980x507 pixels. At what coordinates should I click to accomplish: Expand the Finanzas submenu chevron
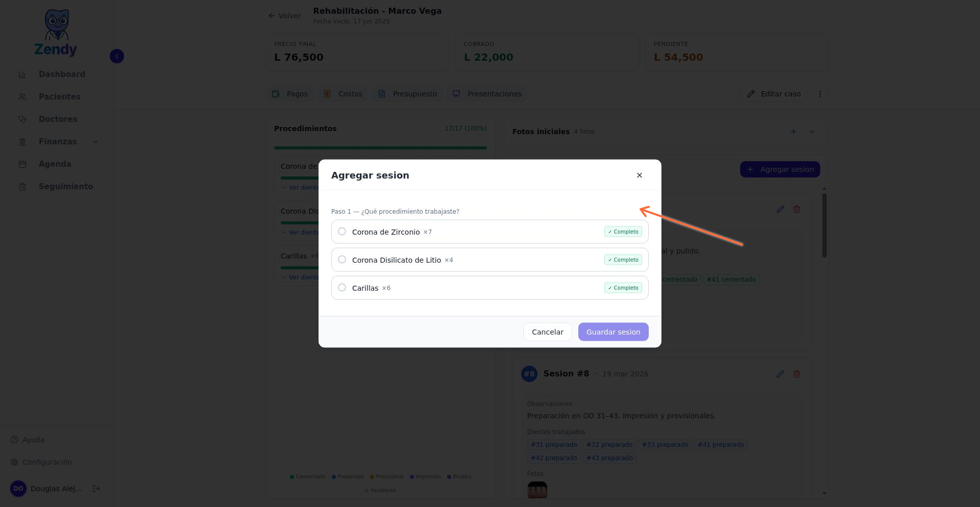[x=95, y=142]
